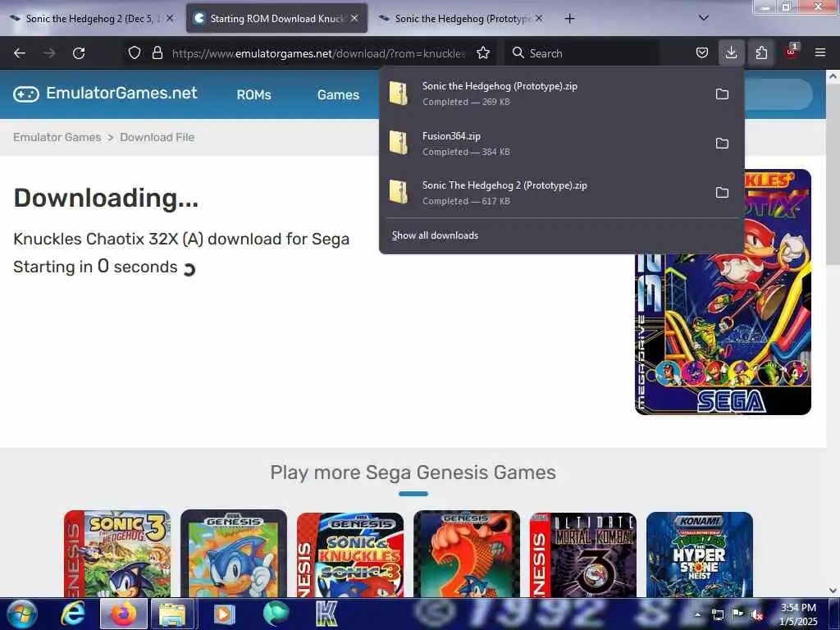Open the Windows Start orb
The width and height of the screenshot is (840, 630).
click(22, 614)
